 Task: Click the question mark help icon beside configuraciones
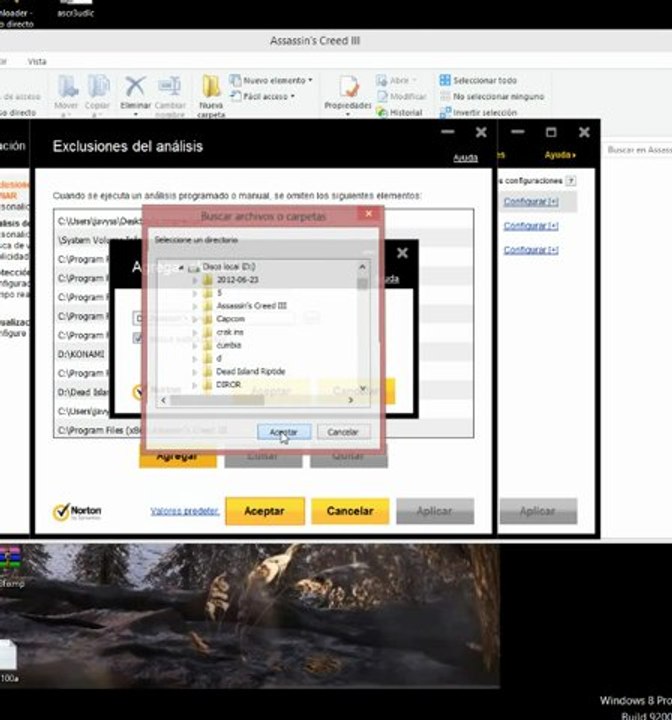pyautogui.click(x=570, y=181)
